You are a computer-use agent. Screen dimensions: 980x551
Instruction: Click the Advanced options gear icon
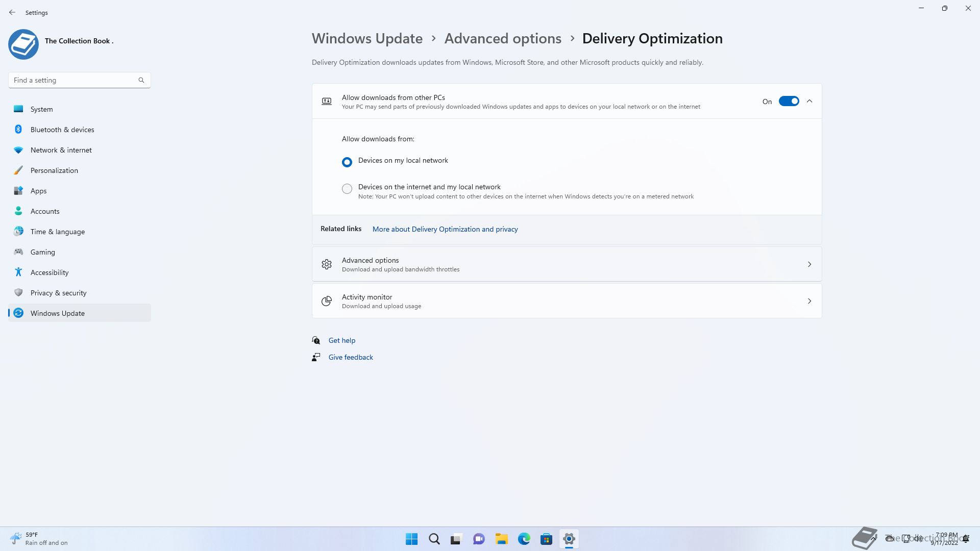pyautogui.click(x=327, y=264)
